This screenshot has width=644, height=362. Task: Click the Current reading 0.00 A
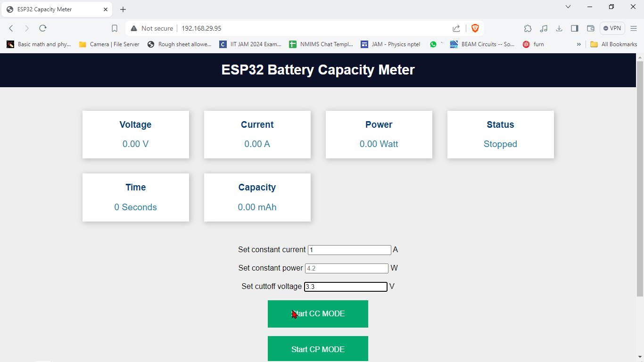[x=257, y=144]
